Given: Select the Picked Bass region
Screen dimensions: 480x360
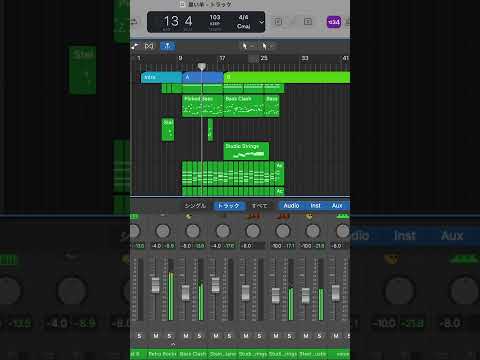Looking at the screenshot, I should click(x=202, y=106).
